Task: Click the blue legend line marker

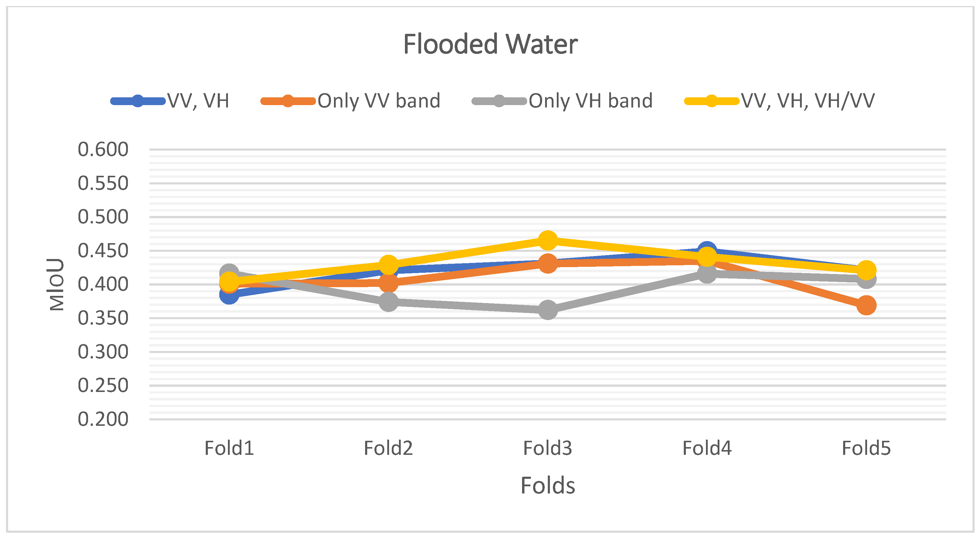Action: (x=138, y=101)
